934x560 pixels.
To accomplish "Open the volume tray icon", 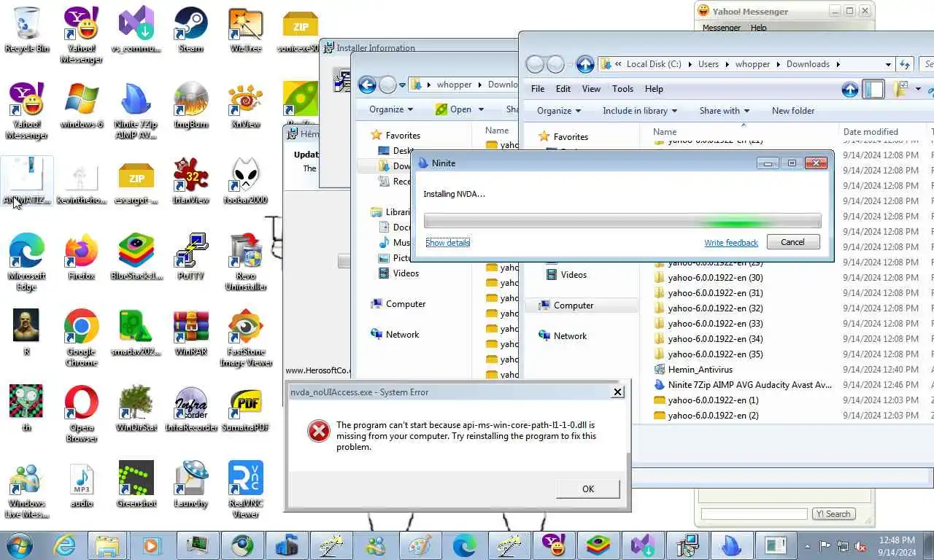I will tap(861, 545).
